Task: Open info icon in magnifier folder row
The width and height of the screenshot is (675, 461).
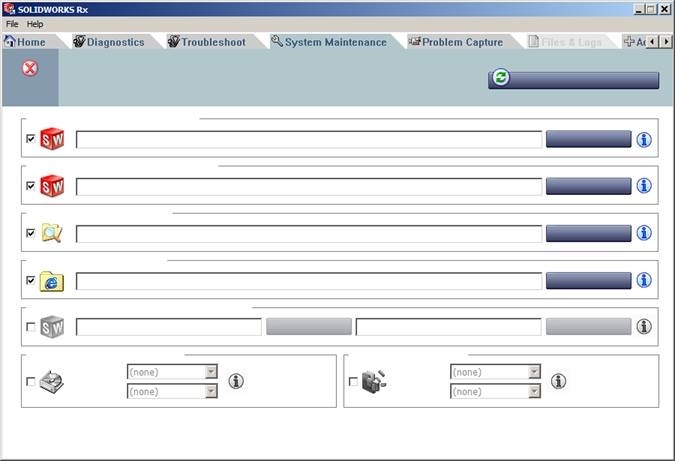Action: (x=644, y=233)
